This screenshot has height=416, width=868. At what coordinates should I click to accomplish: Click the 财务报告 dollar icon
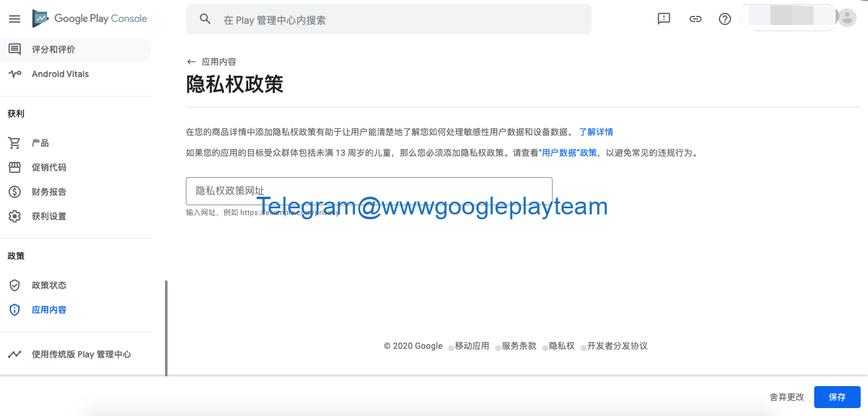[15, 192]
